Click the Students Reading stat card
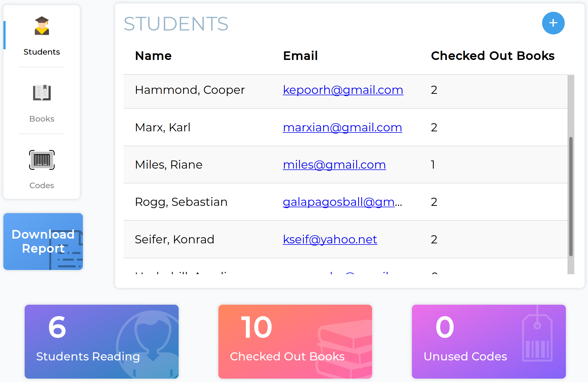This screenshot has height=382, width=588. pos(101,341)
